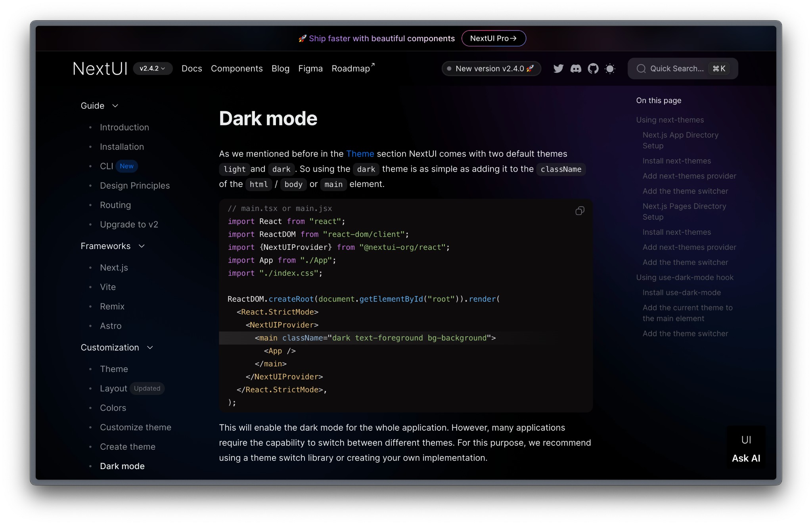Click the rocket icon in the banner
Screen dimensions: 812x525
pyautogui.click(x=302, y=38)
